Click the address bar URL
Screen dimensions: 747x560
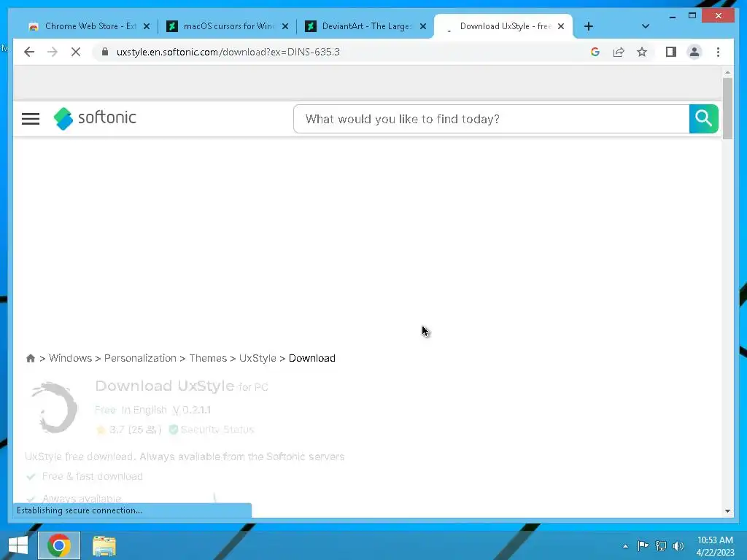click(x=228, y=52)
